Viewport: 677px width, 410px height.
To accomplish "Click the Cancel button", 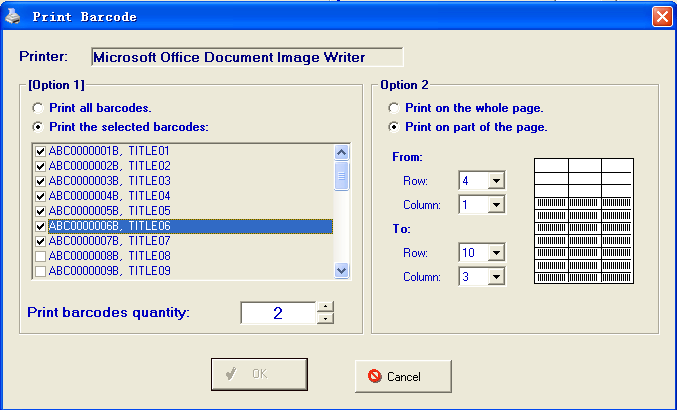I will click(x=403, y=376).
